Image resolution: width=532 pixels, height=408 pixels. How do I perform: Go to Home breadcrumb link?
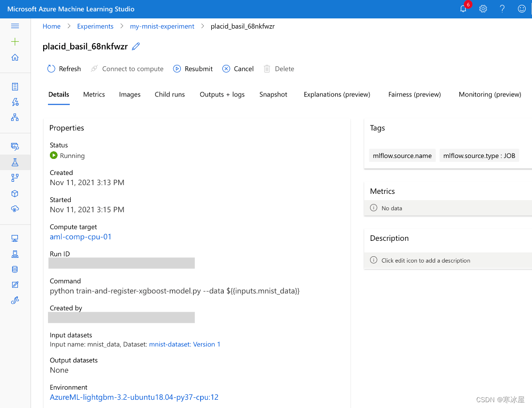(51, 27)
